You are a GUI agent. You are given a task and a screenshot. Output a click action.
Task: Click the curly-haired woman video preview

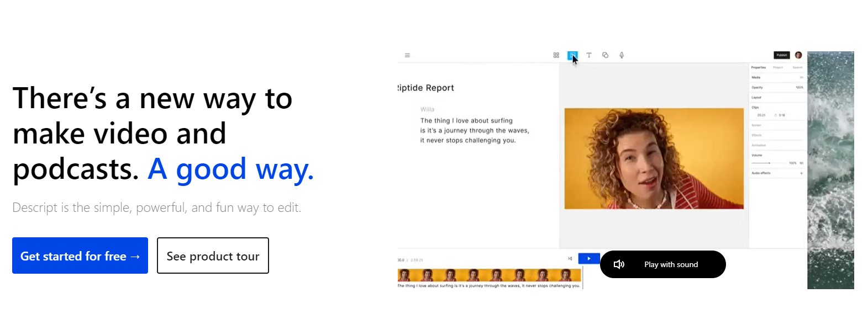point(654,158)
